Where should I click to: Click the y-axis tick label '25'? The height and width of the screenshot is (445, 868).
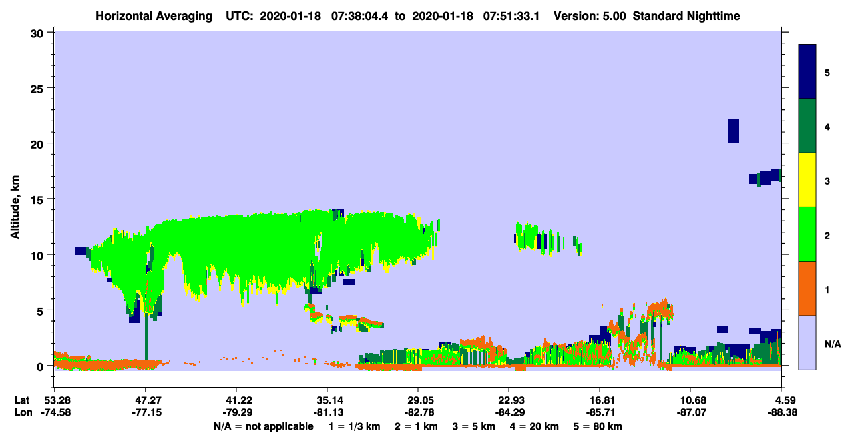[39, 88]
